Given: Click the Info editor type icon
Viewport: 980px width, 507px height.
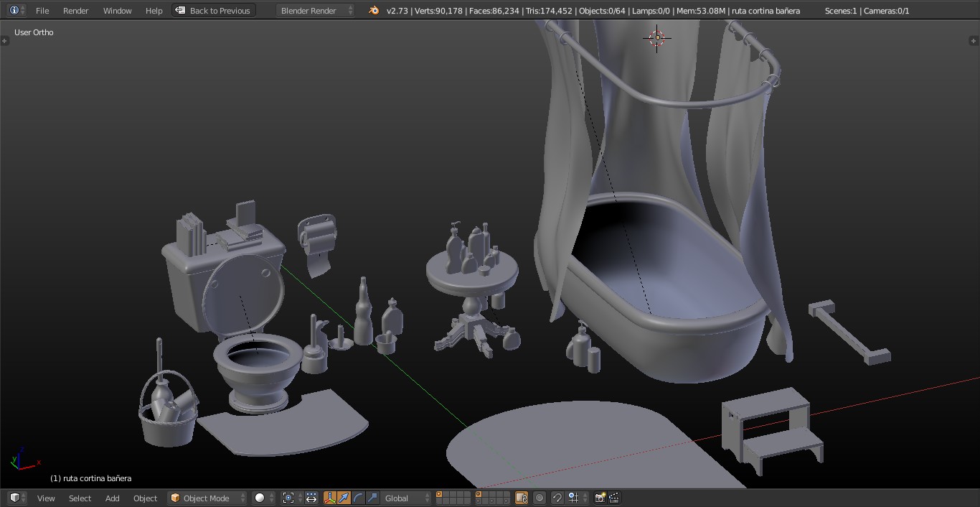Looking at the screenshot, I should 16,10.
